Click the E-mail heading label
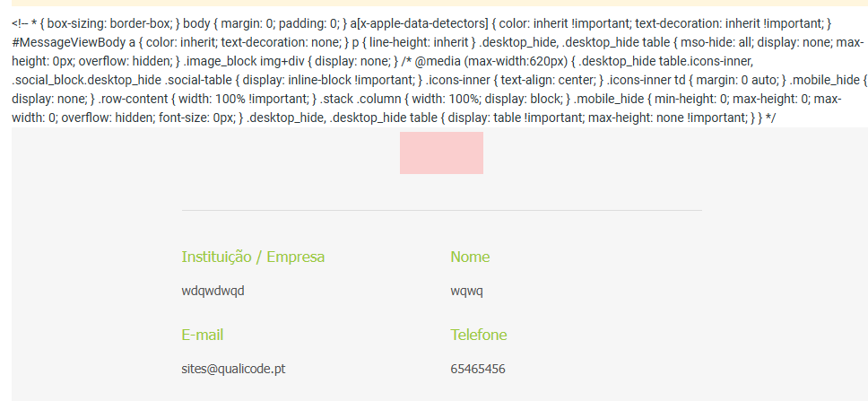The height and width of the screenshot is (401, 868). tap(203, 336)
